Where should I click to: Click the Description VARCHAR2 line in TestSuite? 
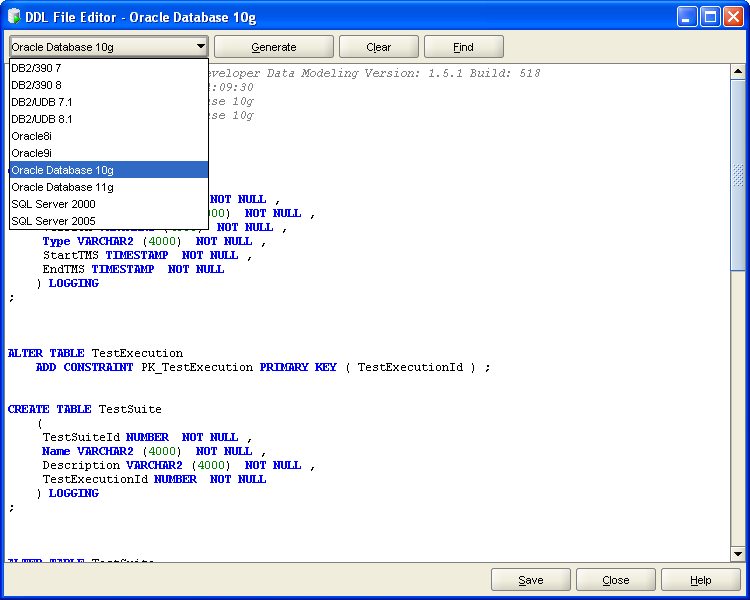coord(179,465)
